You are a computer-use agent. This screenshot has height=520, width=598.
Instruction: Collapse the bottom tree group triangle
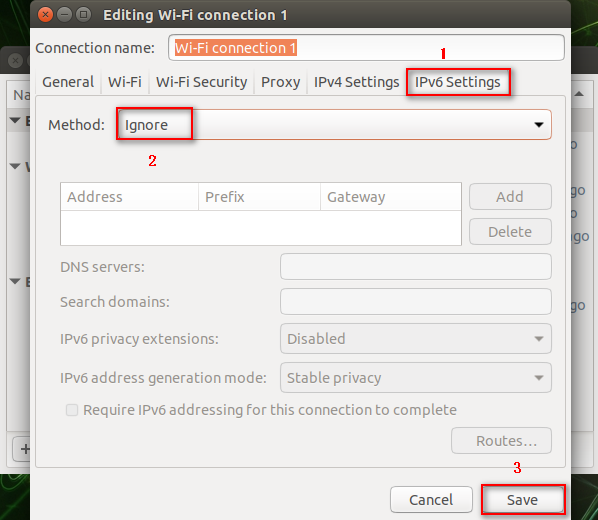coord(15,282)
